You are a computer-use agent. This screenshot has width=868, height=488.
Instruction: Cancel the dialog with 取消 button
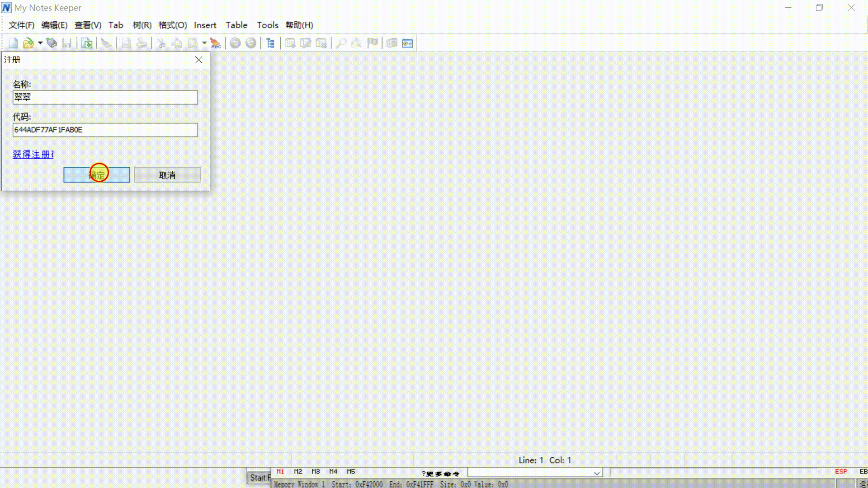click(167, 175)
